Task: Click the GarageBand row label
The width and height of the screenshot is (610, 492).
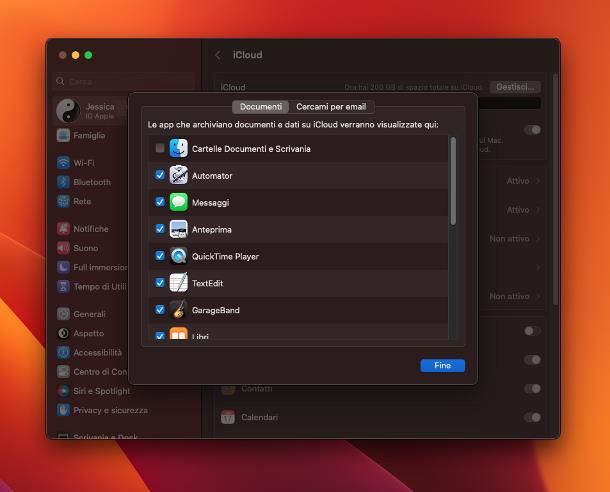Action: [x=216, y=310]
